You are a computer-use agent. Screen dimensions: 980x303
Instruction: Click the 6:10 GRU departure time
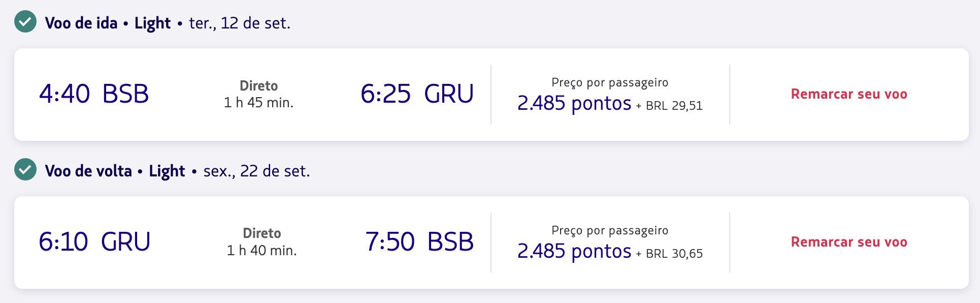[x=94, y=242]
